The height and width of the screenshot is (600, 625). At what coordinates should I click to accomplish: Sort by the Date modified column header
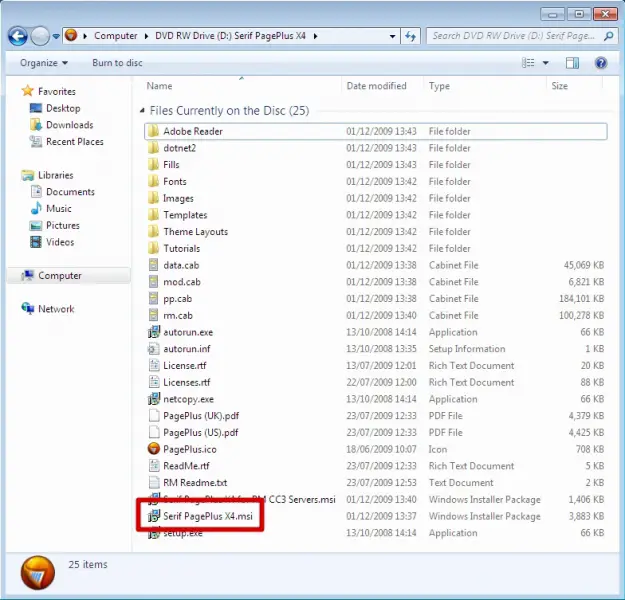pyautogui.click(x=376, y=86)
